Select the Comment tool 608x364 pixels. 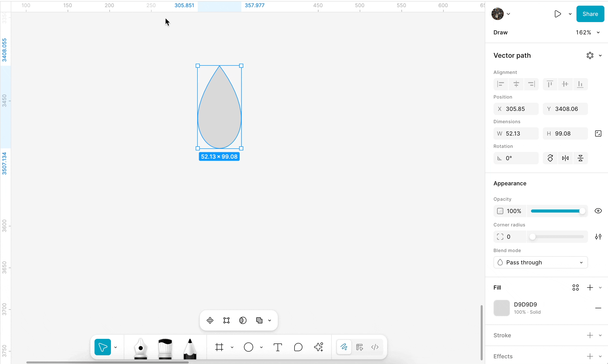(x=298, y=347)
